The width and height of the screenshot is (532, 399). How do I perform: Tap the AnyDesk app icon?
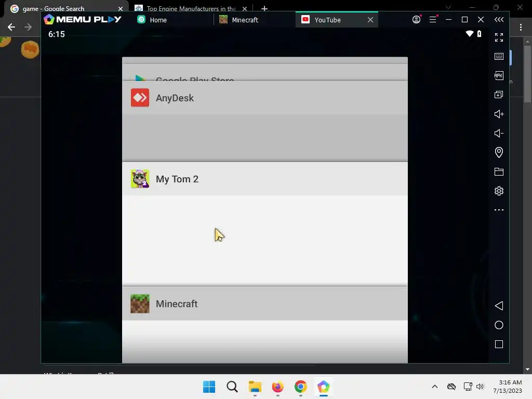[140, 98]
